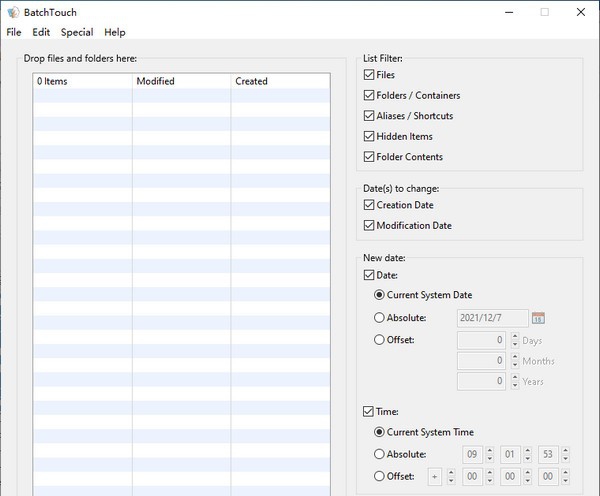Image resolution: width=600 pixels, height=496 pixels.
Task: Click the time offset seconds field
Action: point(548,476)
